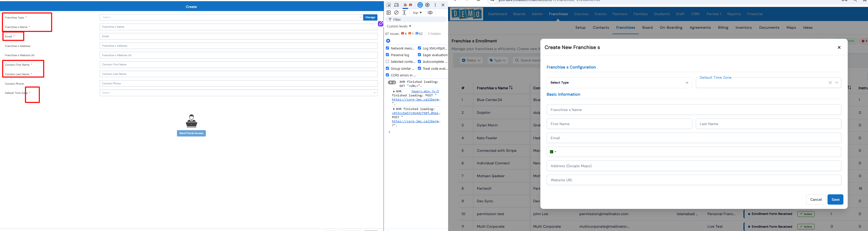Open the Franchise Type Select dropdown
Viewport: 868px width, 231px height.
[231, 17]
